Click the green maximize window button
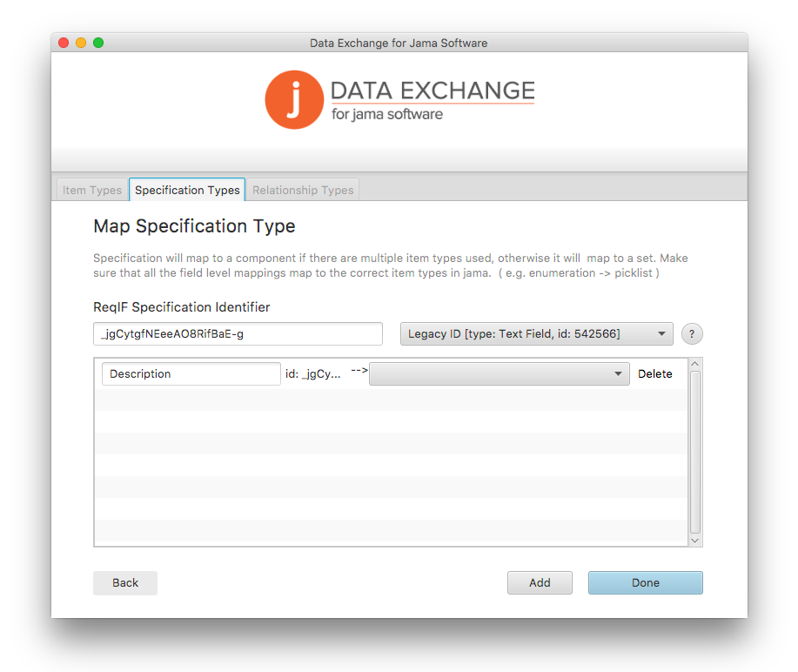This screenshot has height=672, width=798. point(98,43)
